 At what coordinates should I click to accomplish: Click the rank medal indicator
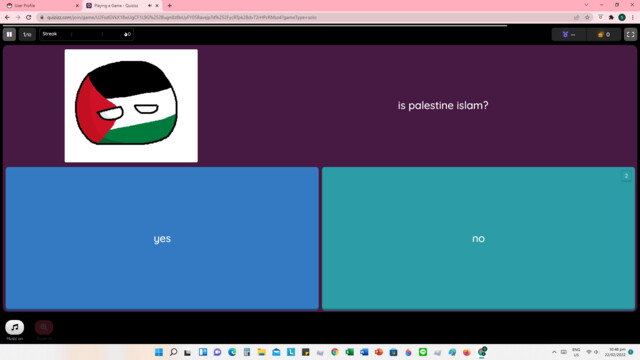tap(569, 35)
